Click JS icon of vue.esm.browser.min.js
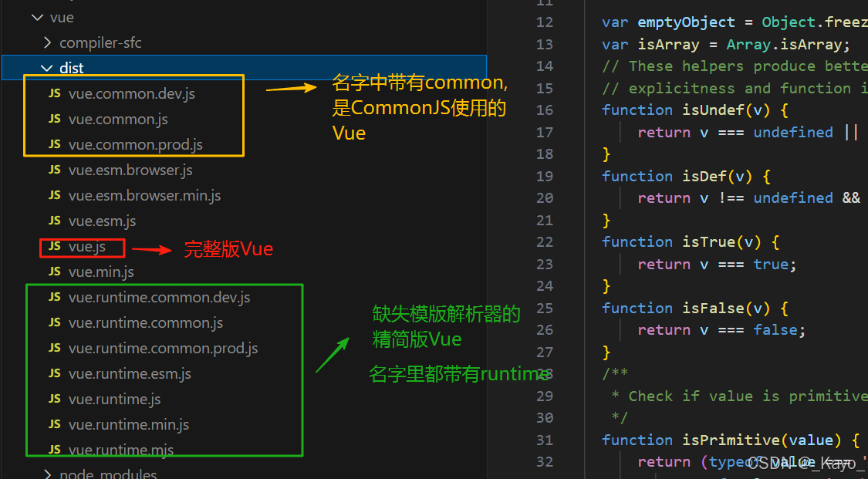Screen dimensions: 868x479 pyautogui.click(x=54, y=195)
